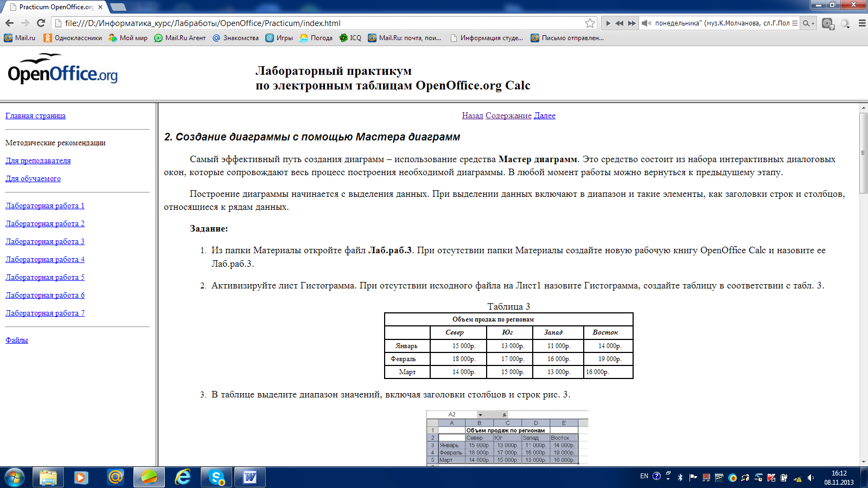Viewport: 868px width, 488px height.
Task: Click the browser forward arrow
Action: 25,23
